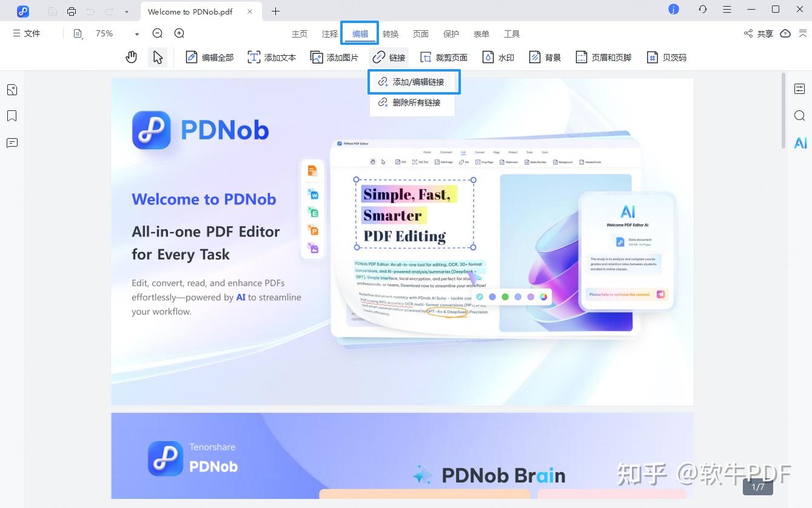Switch to the Page (页面) tab
The width and height of the screenshot is (812, 508).
pyautogui.click(x=421, y=34)
